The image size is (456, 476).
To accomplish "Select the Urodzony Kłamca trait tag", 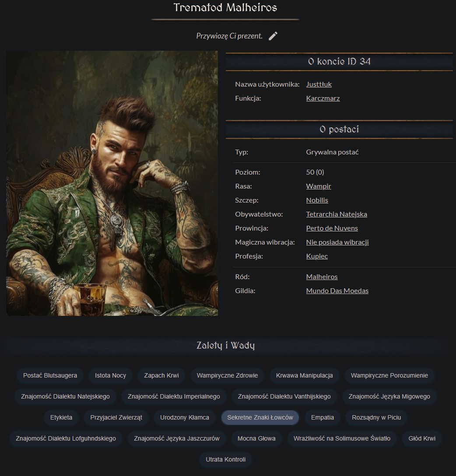I will (185, 417).
